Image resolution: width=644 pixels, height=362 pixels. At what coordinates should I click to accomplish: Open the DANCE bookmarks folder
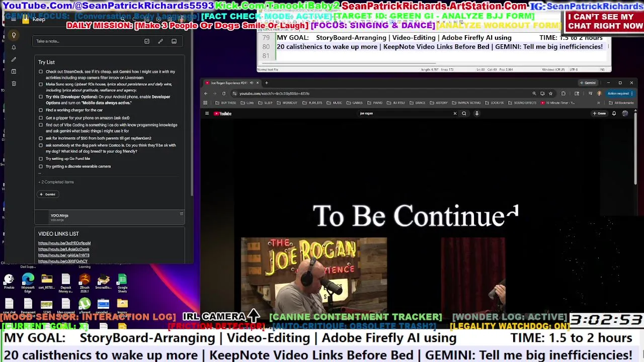pyautogui.click(x=418, y=103)
